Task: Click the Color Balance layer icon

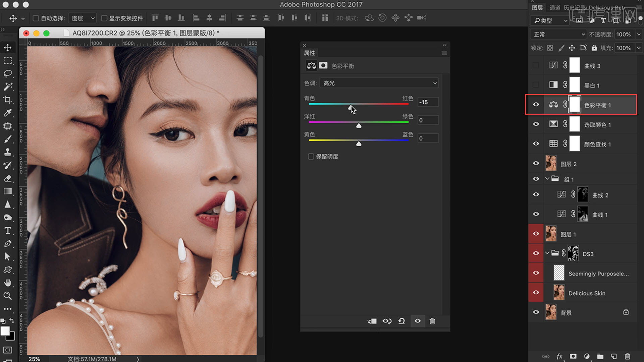Action: (553, 105)
